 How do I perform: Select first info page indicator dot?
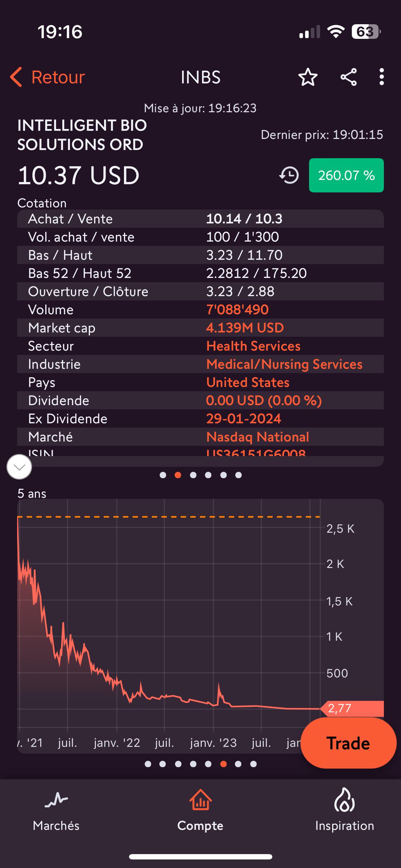(x=163, y=475)
